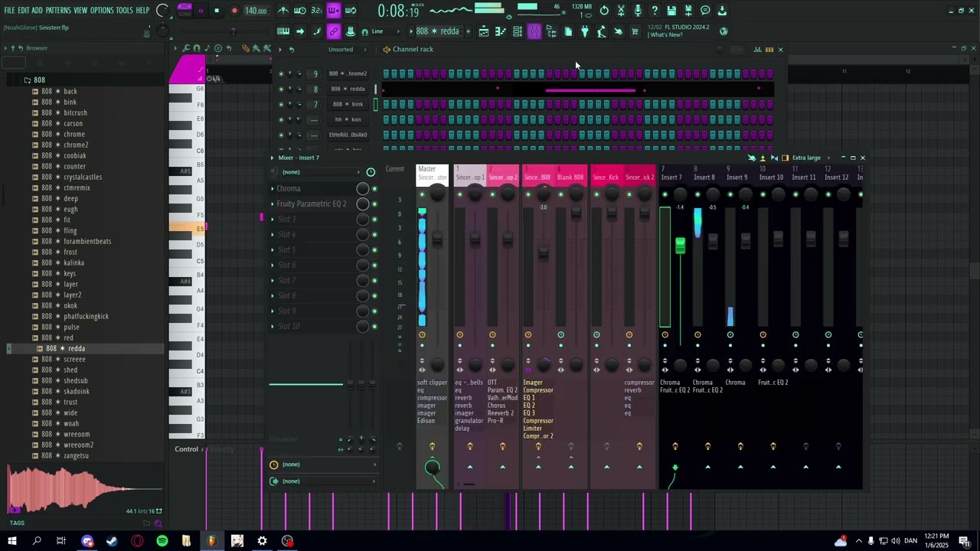Switch Pat/Song mode toggle
Image resolution: width=980 pixels, height=551 pixels.
pos(185,11)
